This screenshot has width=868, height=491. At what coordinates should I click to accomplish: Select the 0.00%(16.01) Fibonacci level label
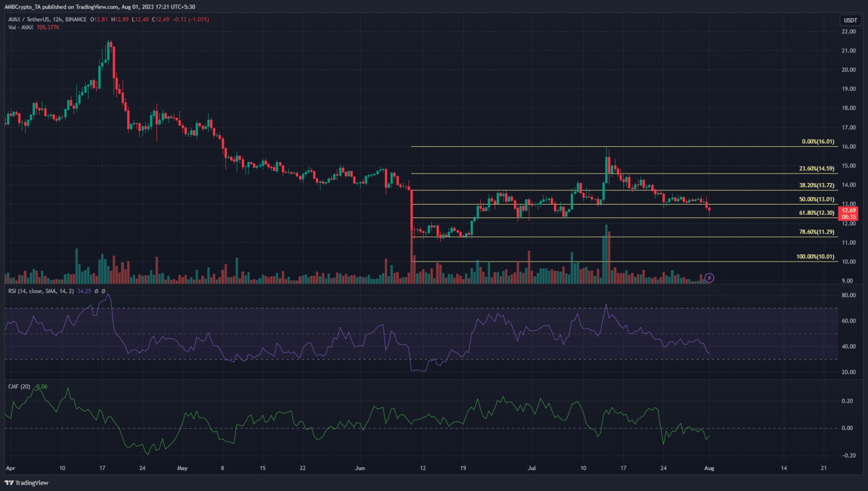pos(818,141)
